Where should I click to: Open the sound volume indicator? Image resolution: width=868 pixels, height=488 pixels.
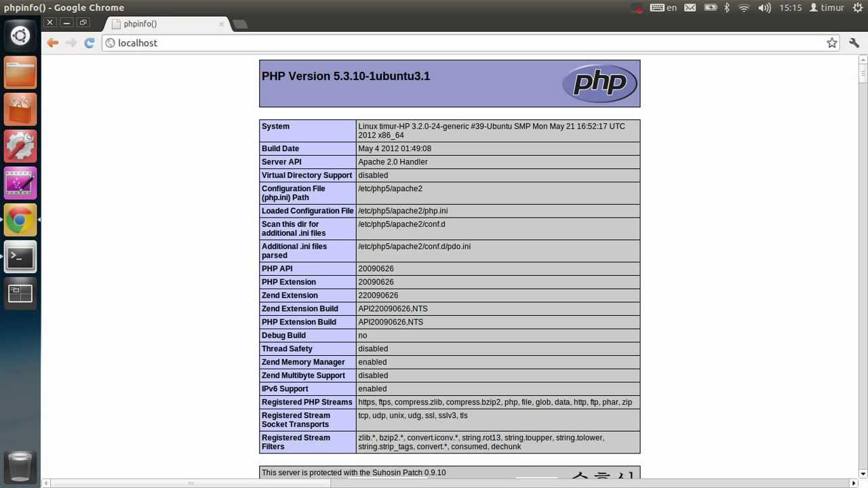pos(764,7)
